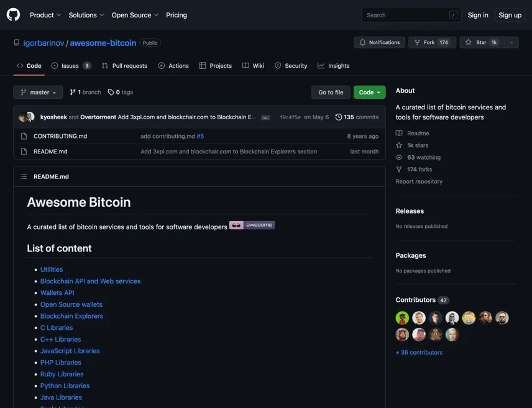Open the Star lists dropdown arrow
532x408 pixels.
(x=511, y=42)
